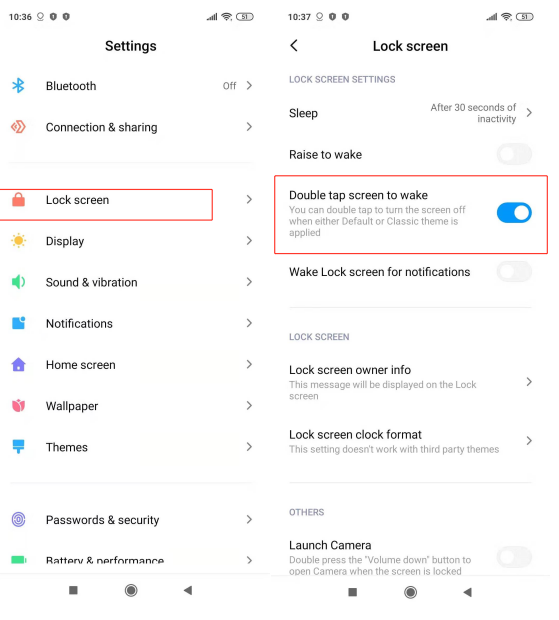Turn off Double tap screen to wake

514,213
